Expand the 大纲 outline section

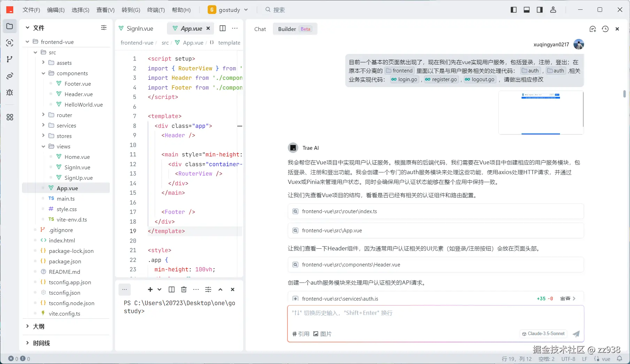tap(28, 326)
